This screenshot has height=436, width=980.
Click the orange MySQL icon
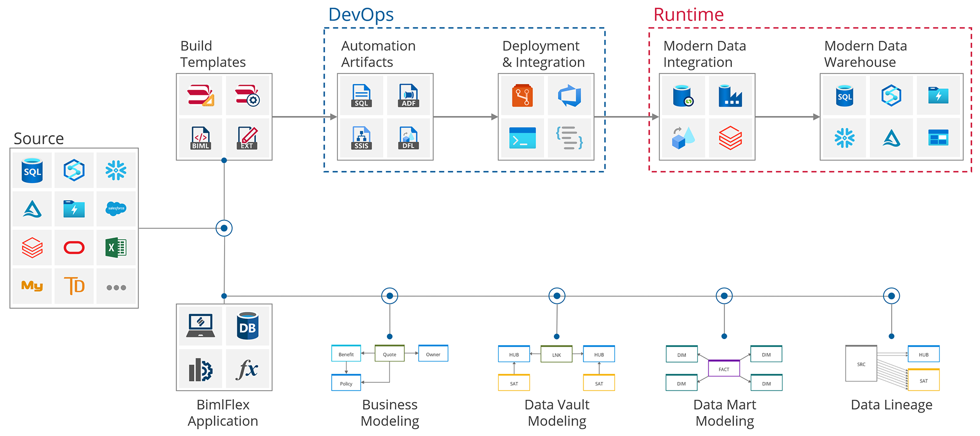tap(32, 286)
